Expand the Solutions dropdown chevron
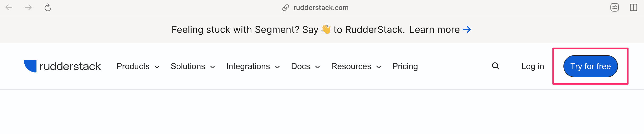644x134 pixels. pos(213,67)
